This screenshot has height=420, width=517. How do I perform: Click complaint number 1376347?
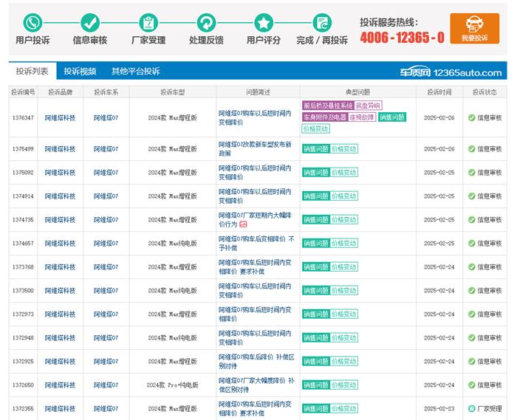[23, 117]
